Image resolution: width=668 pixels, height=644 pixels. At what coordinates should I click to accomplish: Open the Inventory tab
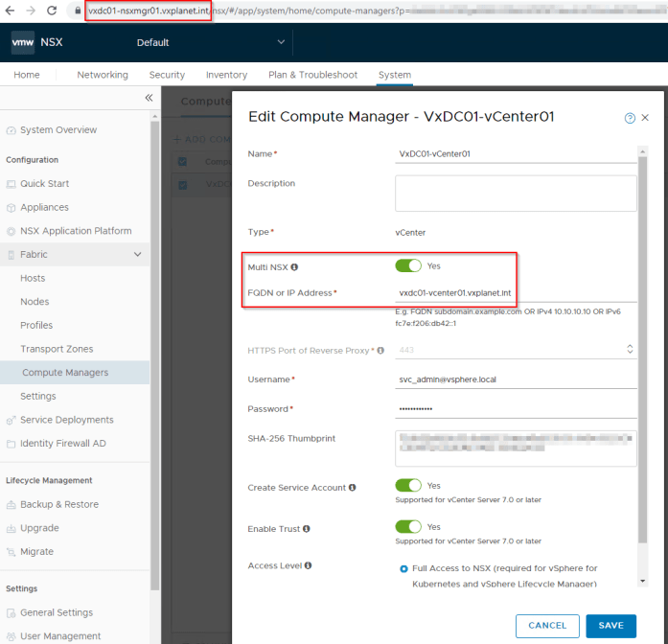pos(226,75)
